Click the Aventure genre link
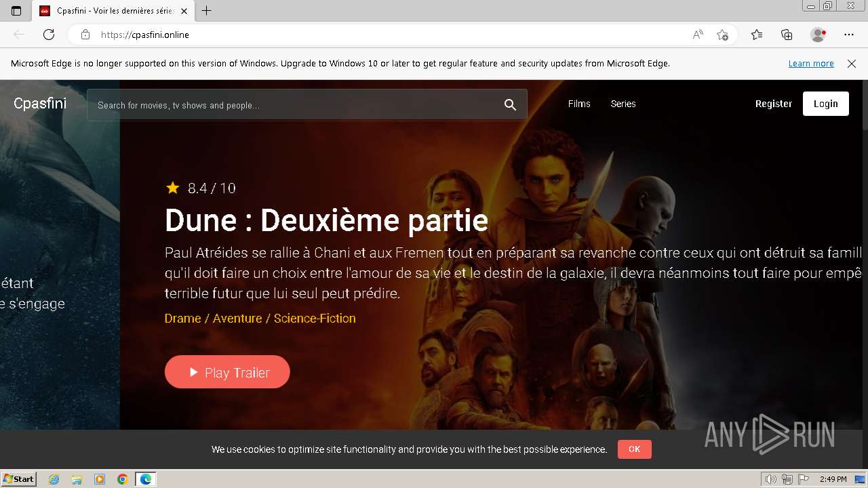Viewport: 868px width, 488px height. (x=237, y=319)
